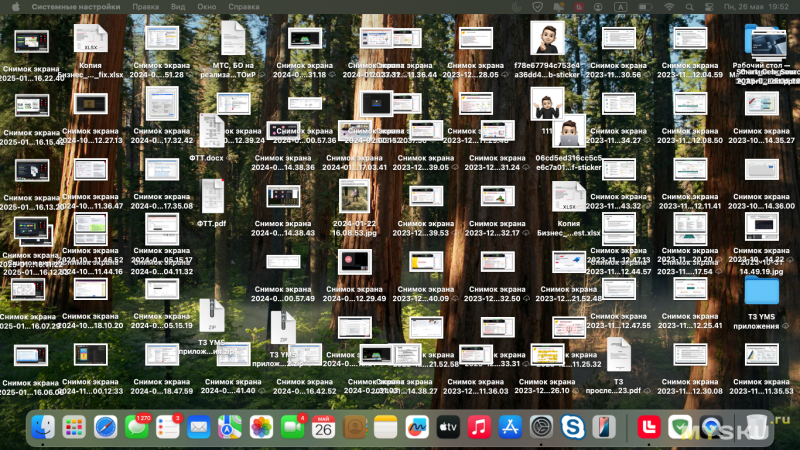Image resolution: width=800 pixels, height=450 pixels.
Task: Select Снимок экрана 2023-11...11.35.53
Action: coord(761,355)
